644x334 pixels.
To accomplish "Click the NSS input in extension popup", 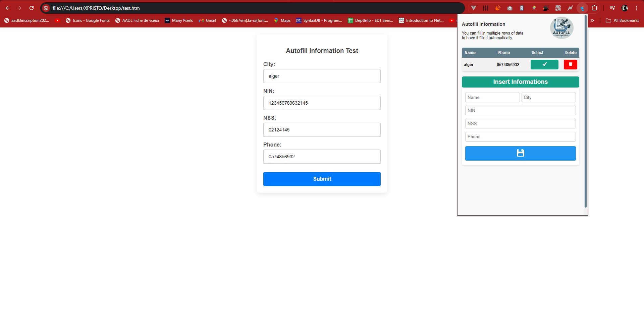I will (521, 124).
